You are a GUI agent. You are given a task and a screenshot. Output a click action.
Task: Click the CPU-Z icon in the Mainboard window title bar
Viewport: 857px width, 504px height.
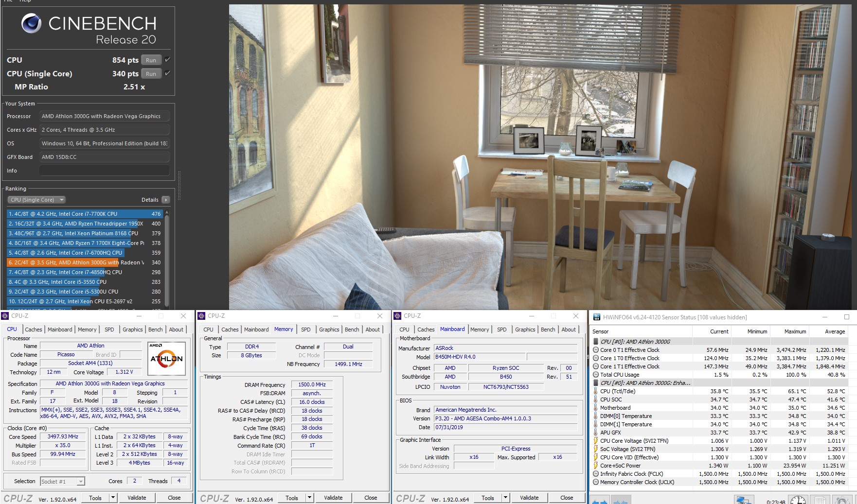pyautogui.click(x=397, y=316)
